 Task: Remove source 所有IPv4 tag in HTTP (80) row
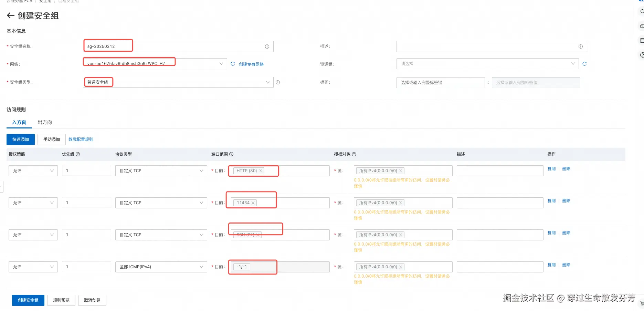click(x=401, y=171)
